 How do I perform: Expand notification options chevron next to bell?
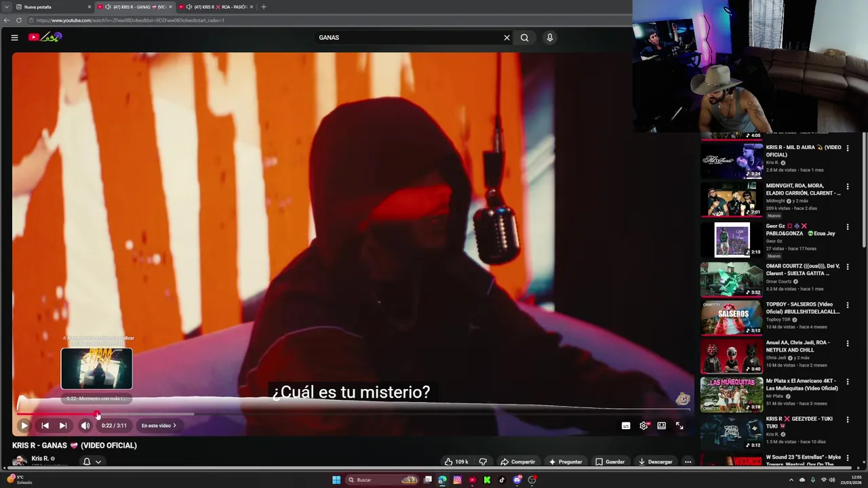98,462
